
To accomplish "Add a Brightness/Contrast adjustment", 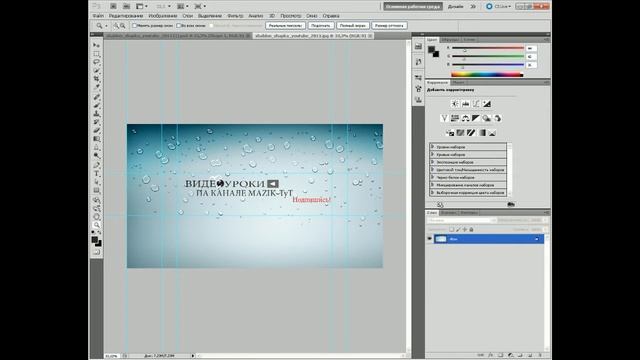I will (x=455, y=104).
